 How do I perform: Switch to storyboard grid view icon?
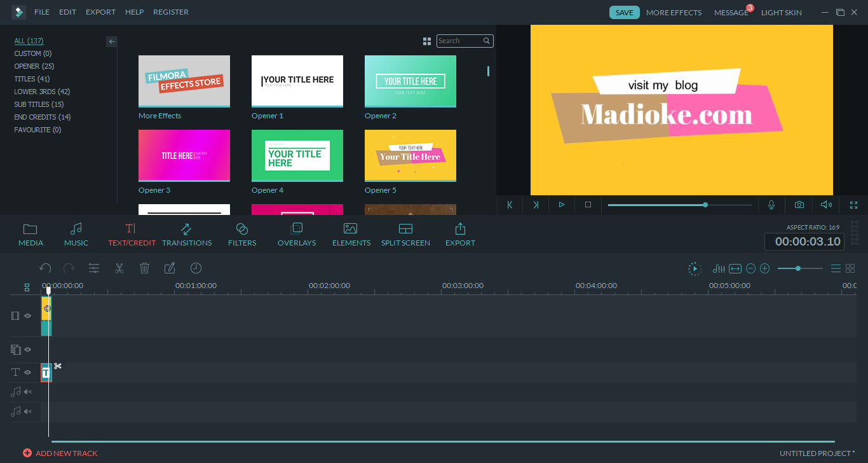[x=850, y=269]
